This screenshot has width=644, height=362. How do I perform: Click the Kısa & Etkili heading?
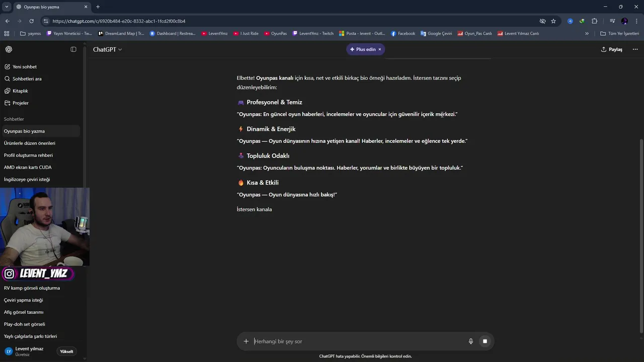point(263,183)
